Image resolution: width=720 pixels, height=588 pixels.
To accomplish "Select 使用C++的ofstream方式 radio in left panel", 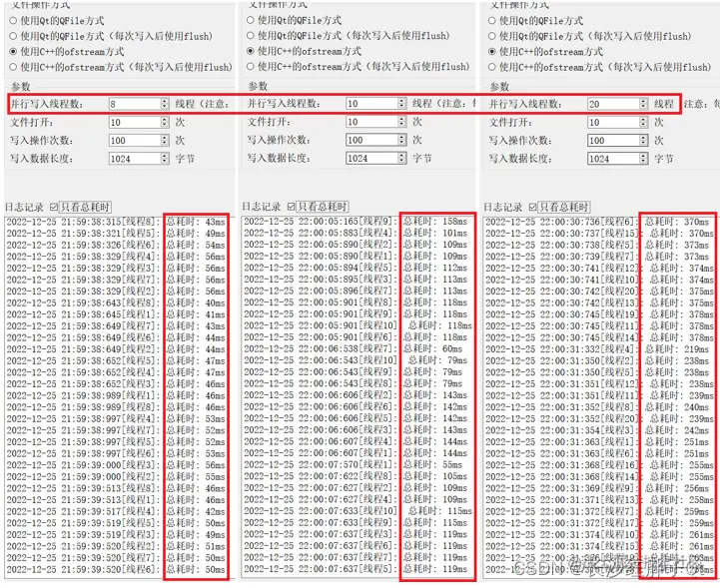I will 13,51.
